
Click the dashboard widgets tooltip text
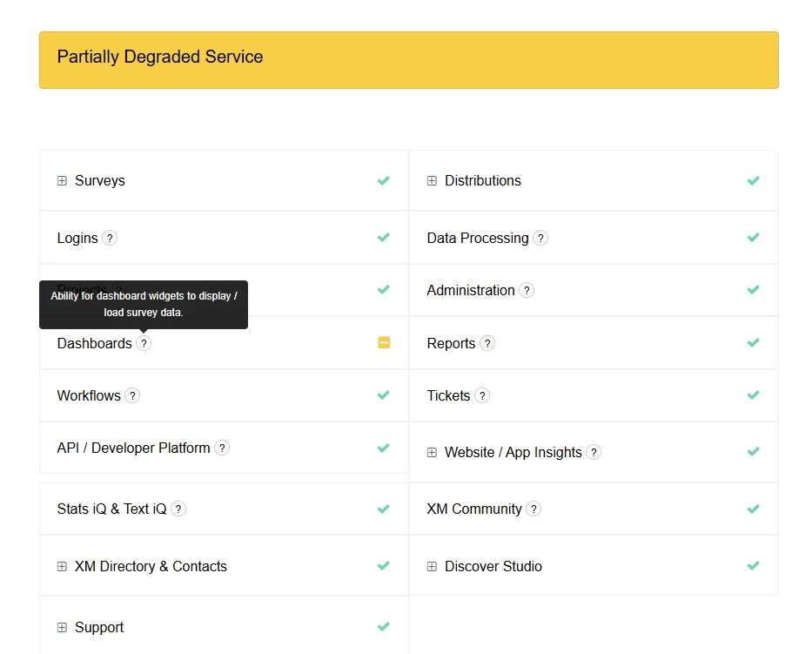[x=144, y=304]
